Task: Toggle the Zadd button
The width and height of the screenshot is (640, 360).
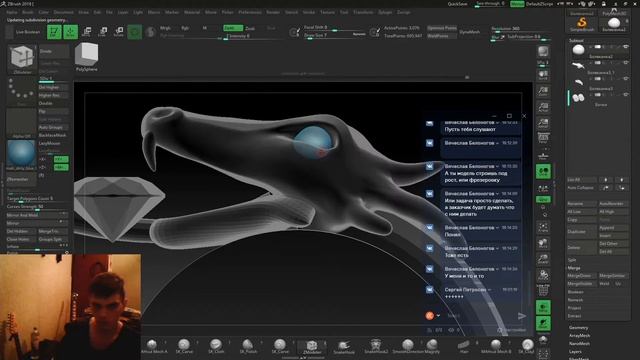Action: (233, 28)
